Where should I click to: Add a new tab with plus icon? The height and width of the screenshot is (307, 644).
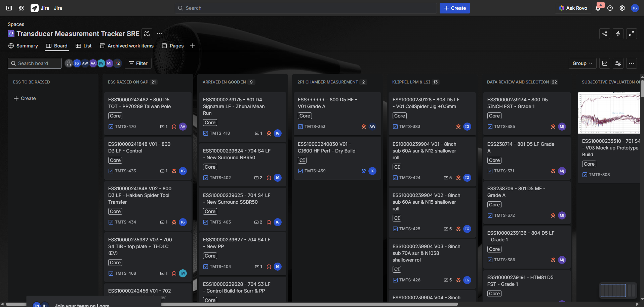coord(192,46)
